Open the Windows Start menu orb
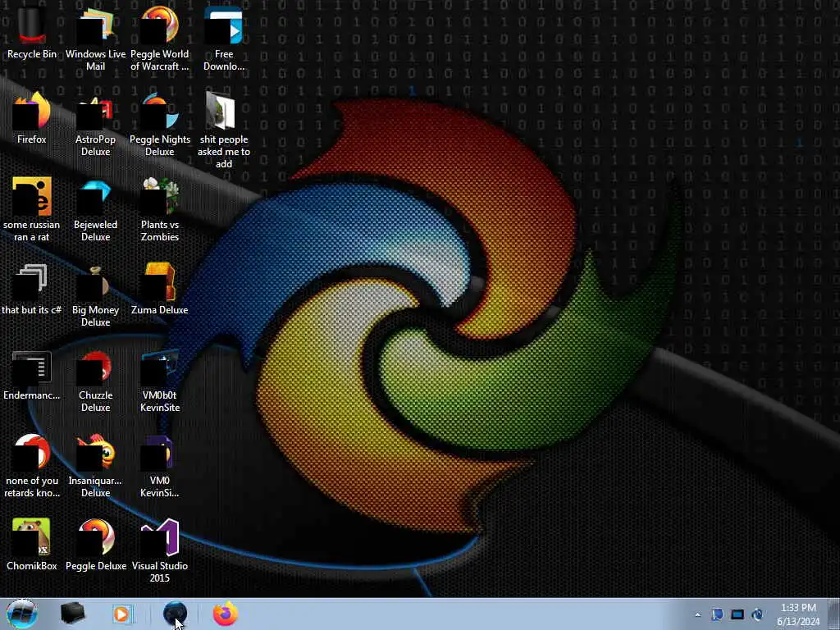The width and height of the screenshot is (840, 630). (22, 614)
